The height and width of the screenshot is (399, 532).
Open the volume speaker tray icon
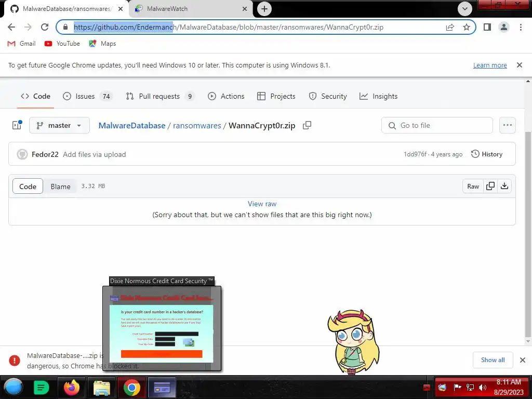483,387
